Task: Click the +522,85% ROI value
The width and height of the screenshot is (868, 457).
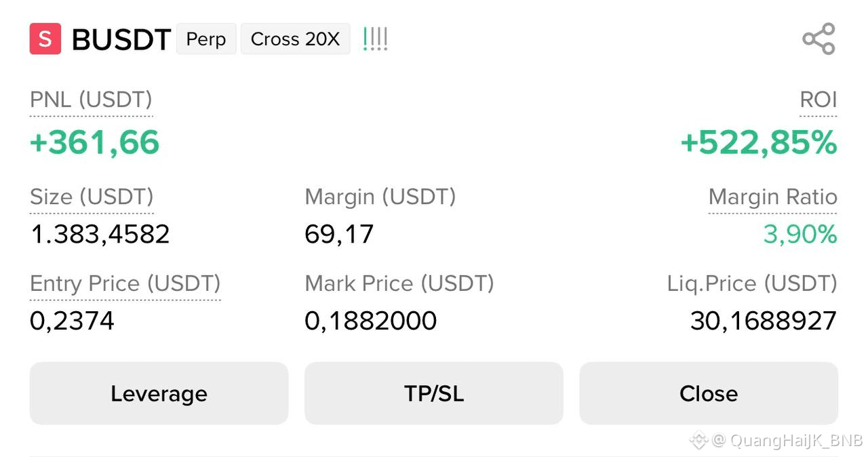Action: pyautogui.click(x=759, y=142)
